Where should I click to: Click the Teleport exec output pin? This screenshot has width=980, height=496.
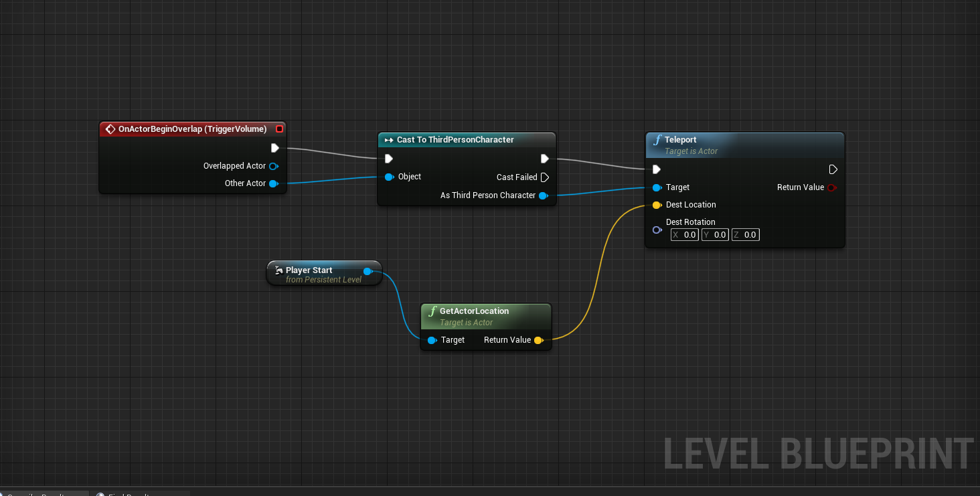[833, 169]
